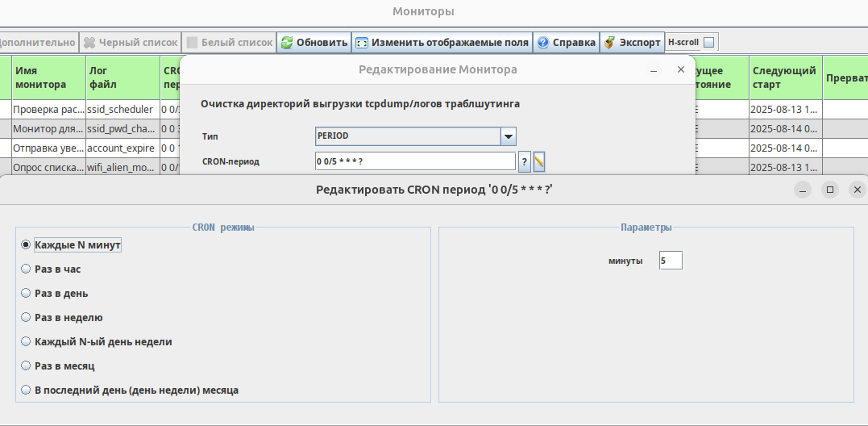The width and height of the screenshot is (868, 426).
Task: Click the CRON-период question mark help button
Action: [524, 161]
